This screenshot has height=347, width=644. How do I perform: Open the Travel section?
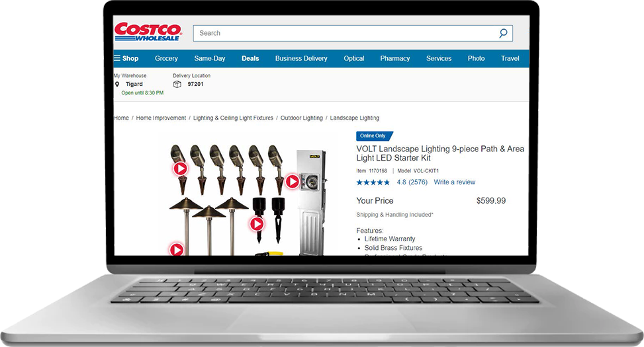[x=510, y=58]
